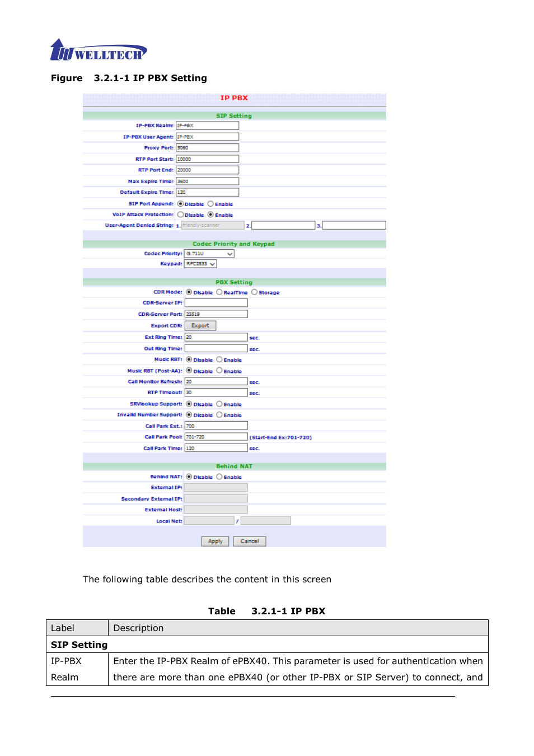This screenshot has width=534, height=756.
Task: Click the IP-PBX User Agent field
Action: click(208, 137)
